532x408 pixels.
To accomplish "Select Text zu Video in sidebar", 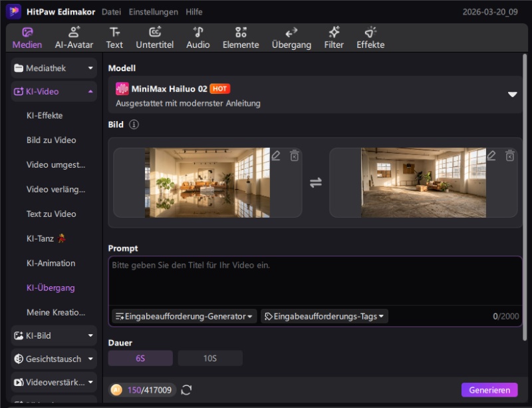I will 51,214.
